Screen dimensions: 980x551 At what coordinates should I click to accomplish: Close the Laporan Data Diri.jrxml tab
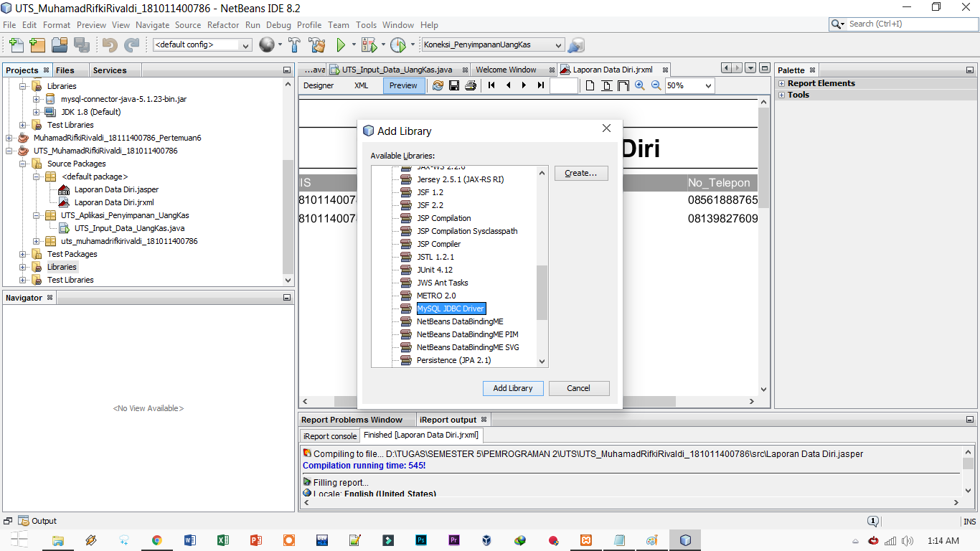tap(665, 70)
